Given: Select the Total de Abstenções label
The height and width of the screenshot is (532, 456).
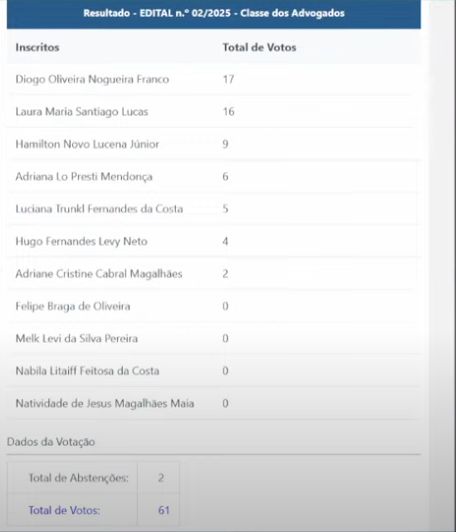Looking at the screenshot, I should click(x=78, y=478).
